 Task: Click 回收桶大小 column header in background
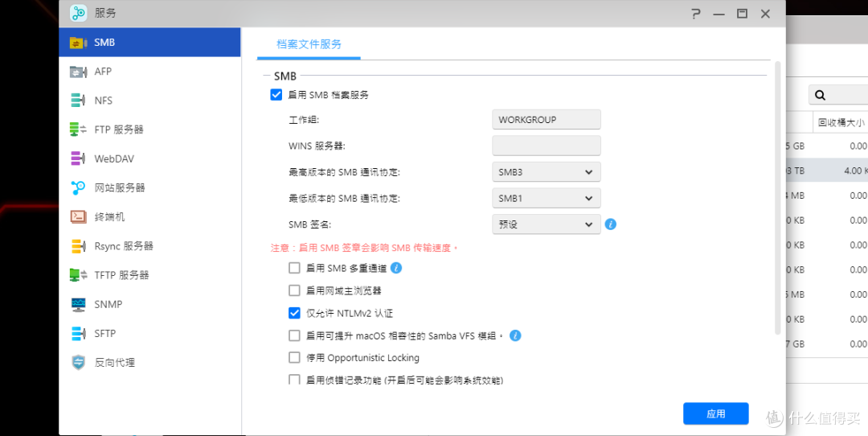point(841,123)
